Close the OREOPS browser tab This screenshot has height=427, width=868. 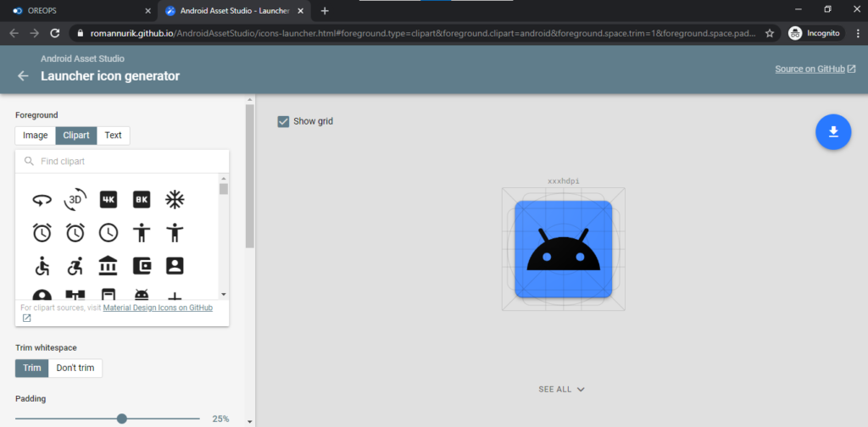coord(147,10)
